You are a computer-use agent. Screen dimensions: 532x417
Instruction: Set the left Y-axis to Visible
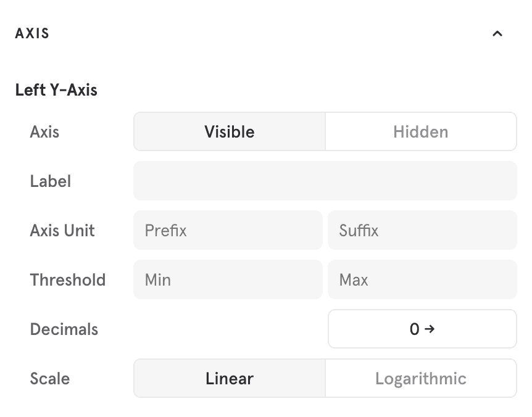[x=229, y=131]
